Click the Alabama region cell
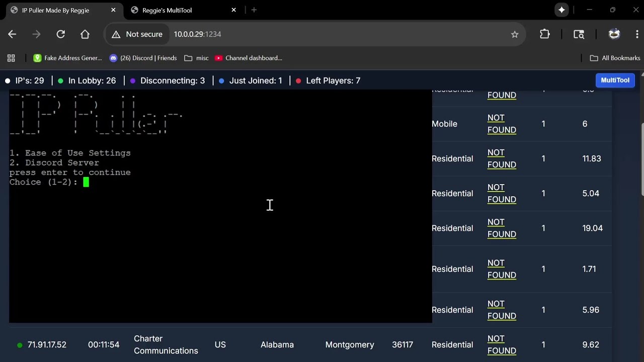This screenshot has height=362, width=644. (x=277, y=344)
